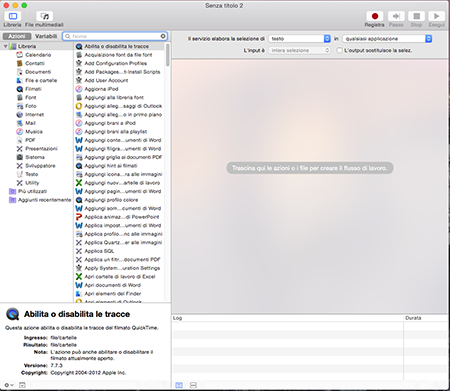
Task: Switch to the Variabili tab
Action: (x=46, y=36)
